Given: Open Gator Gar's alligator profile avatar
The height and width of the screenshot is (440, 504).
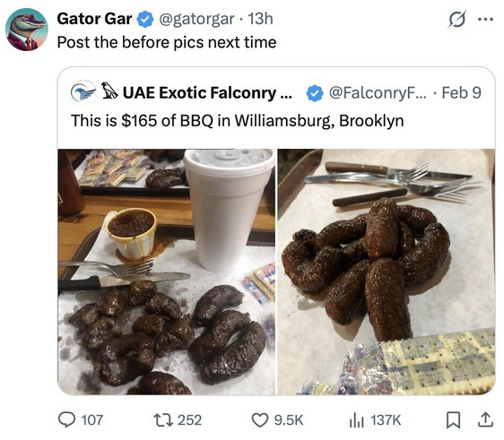Looking at the screenshot, I should pyautogui.click(x=27, y=30).
